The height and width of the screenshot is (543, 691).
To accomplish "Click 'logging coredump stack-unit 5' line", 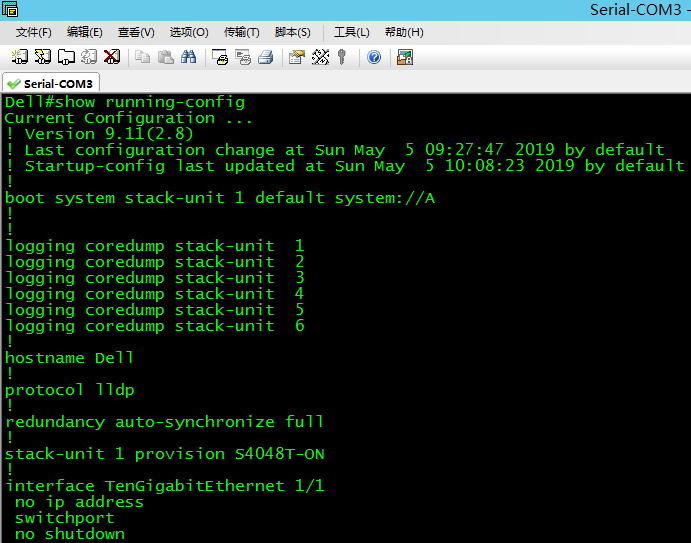I will [x=155, y=310].
